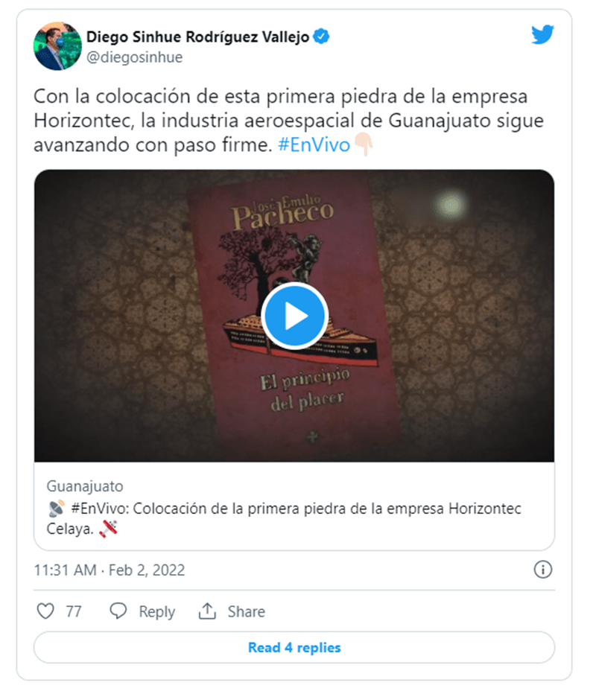The height and width of the screenshot is (700, 596).
Task: Click the Diego Sinhue Rodríguez Vallejo name
Action: point(197,36)
